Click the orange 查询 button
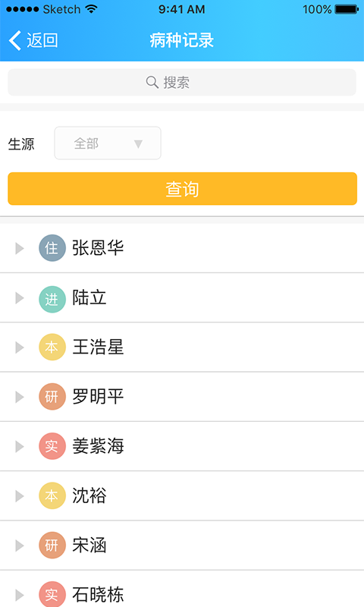 click(x=182, y=188)
